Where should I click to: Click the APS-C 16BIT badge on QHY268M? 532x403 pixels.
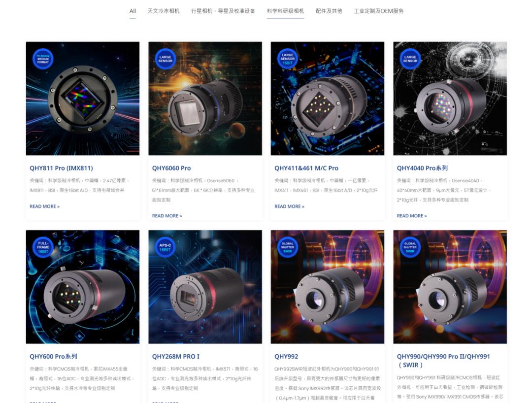tap(165, 247)
